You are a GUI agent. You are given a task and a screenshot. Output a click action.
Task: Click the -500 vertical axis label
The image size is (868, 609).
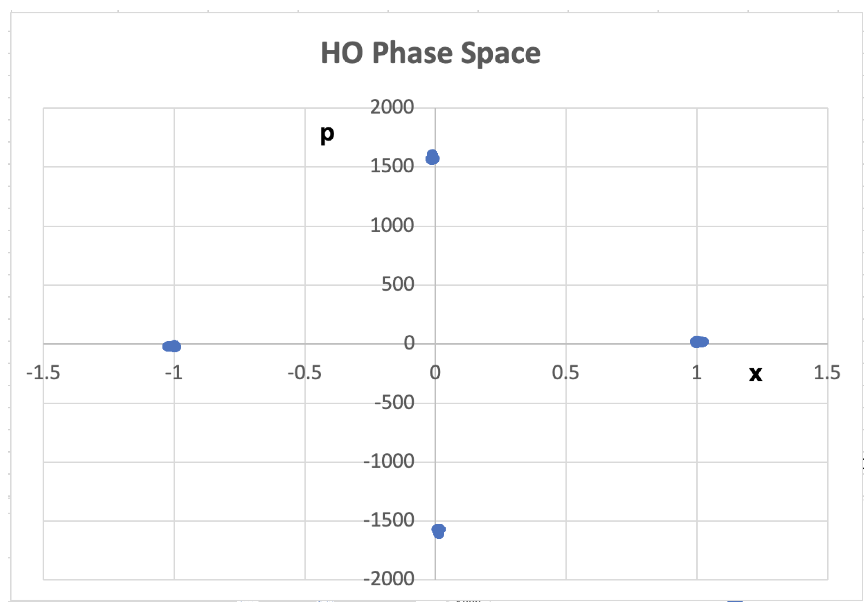394,403
